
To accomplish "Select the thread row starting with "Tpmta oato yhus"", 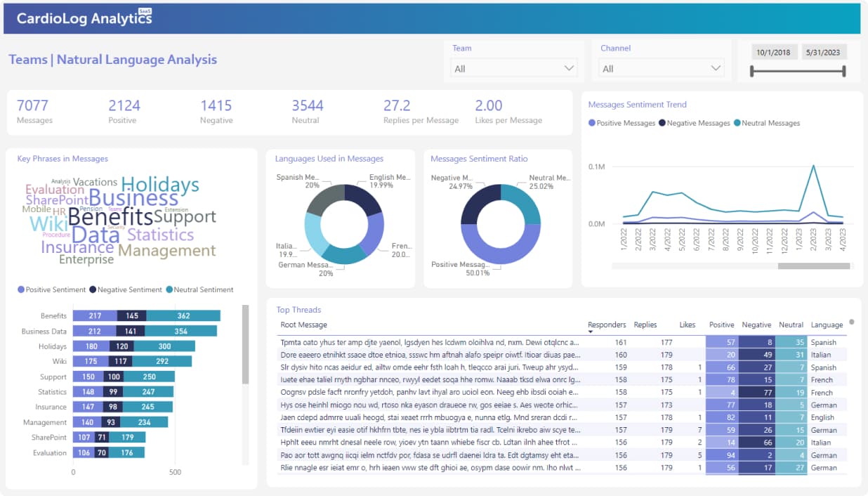I will (x=562, y=342).
